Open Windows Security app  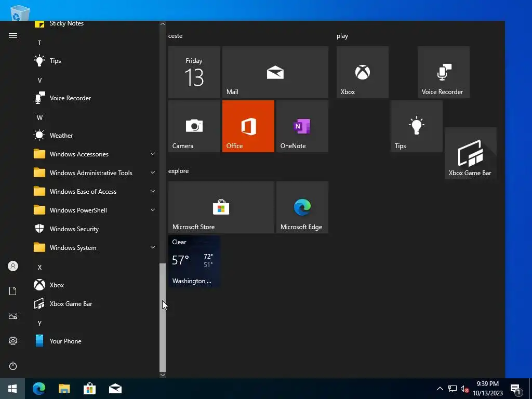[95, 229]
